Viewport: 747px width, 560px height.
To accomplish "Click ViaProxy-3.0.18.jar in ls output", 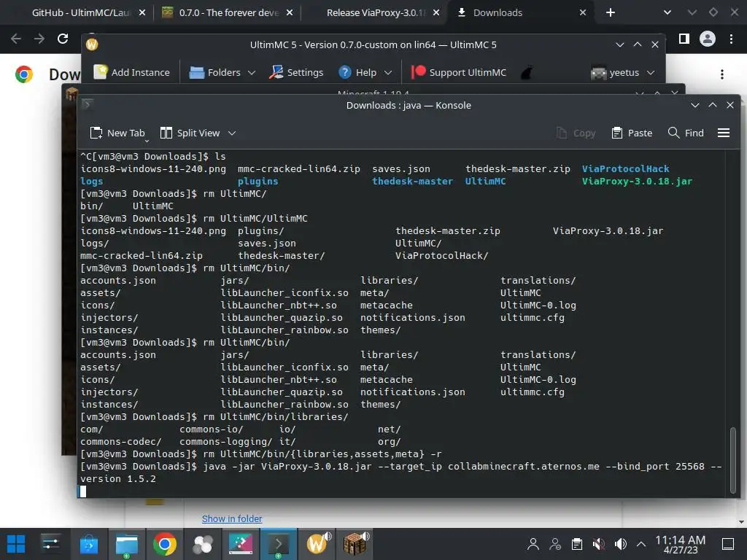I will [637, 181].
